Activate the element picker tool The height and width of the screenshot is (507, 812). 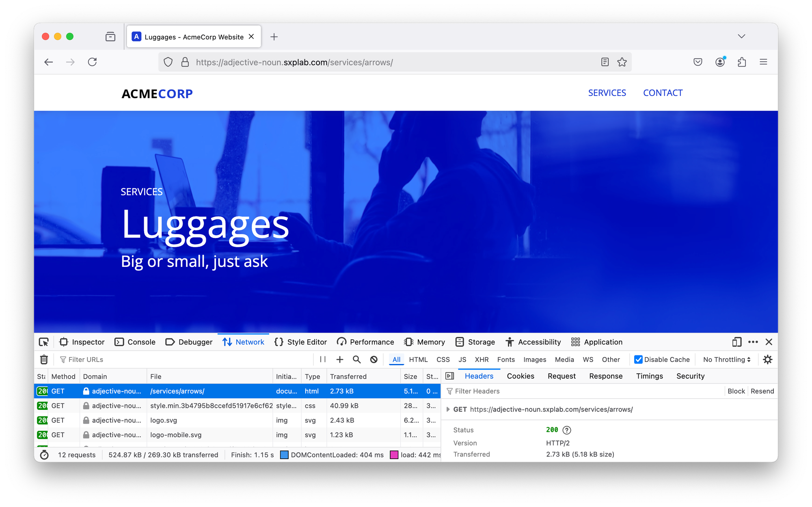[44, 342]
